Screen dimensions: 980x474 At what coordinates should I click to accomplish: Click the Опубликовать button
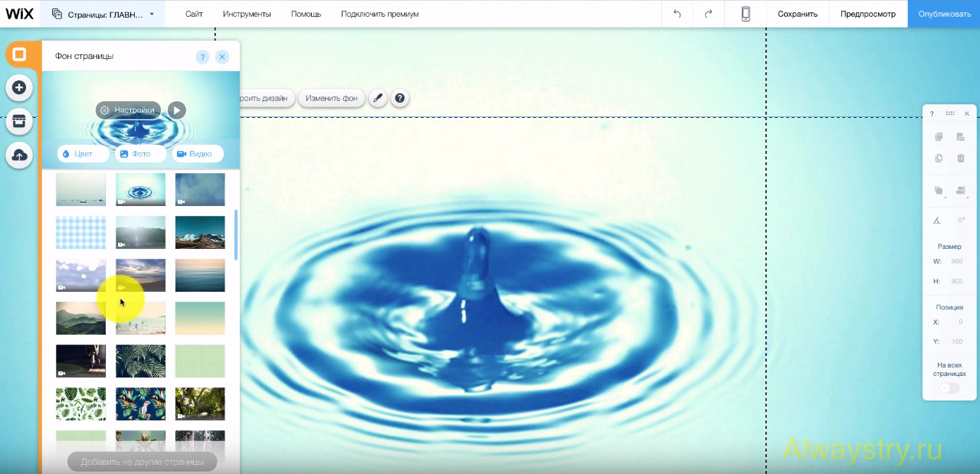(x=944, y=14)
